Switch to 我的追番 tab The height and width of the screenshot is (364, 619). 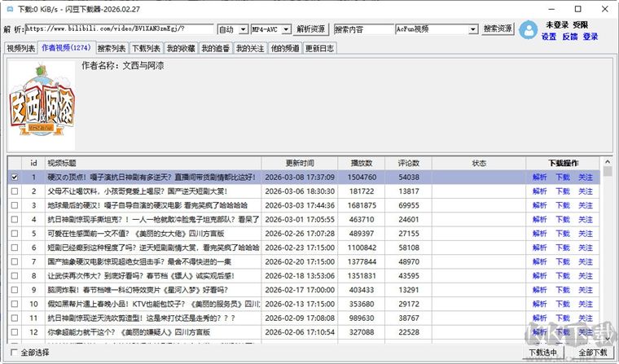click(216, 48)
